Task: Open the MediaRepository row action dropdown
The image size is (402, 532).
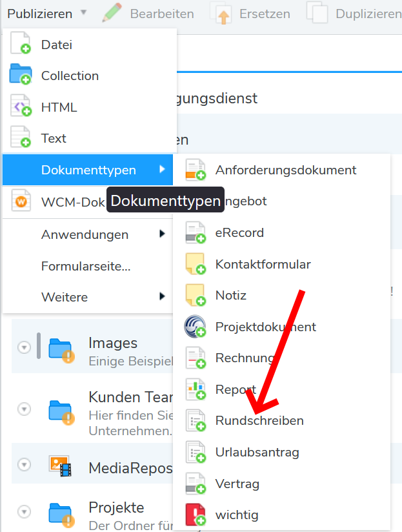Action: pyautogui.click(x=24, y=464)
